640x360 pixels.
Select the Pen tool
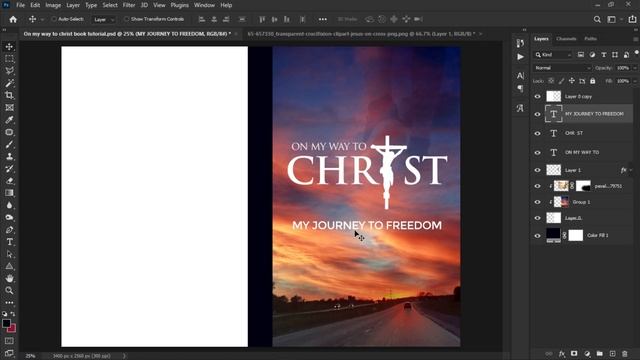coord(9,230)
